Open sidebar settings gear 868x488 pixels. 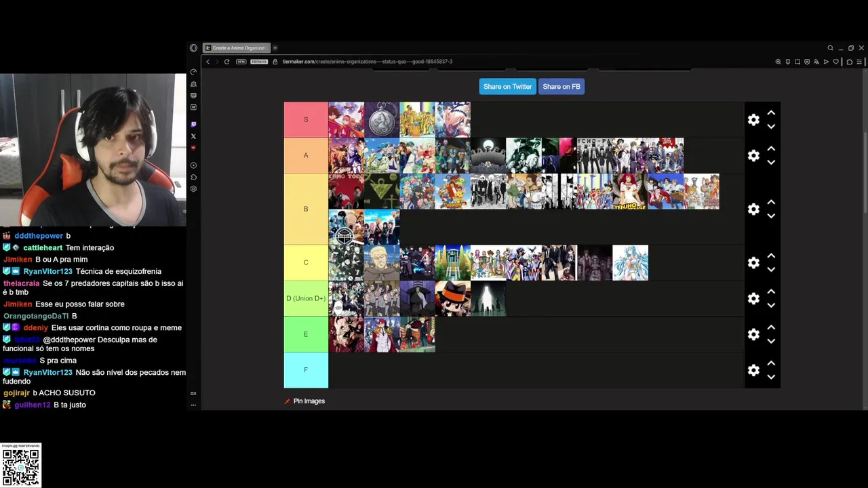point(193,189)
